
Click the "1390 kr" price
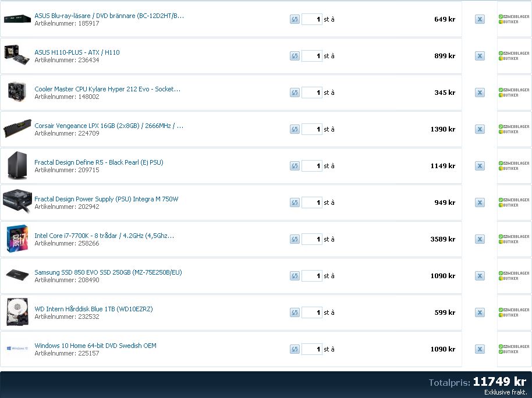click(443, 129)
